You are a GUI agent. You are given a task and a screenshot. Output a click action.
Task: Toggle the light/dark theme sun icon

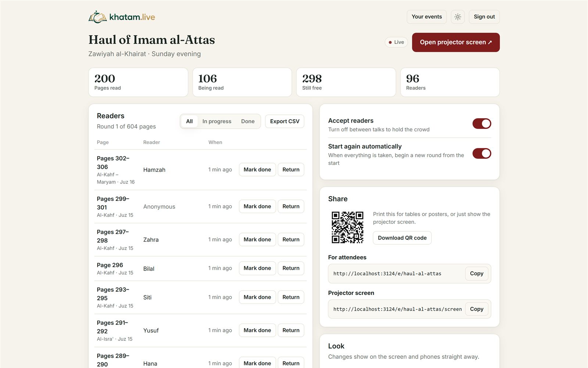458,17
